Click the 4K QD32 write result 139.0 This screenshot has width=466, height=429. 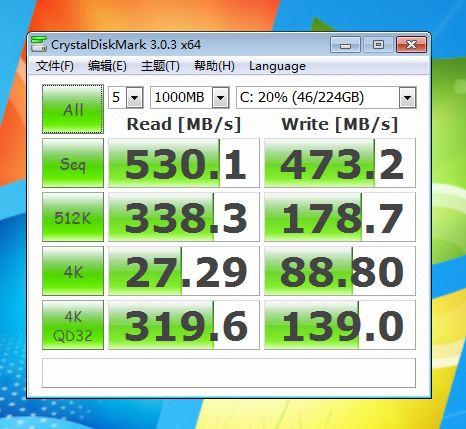340,325
